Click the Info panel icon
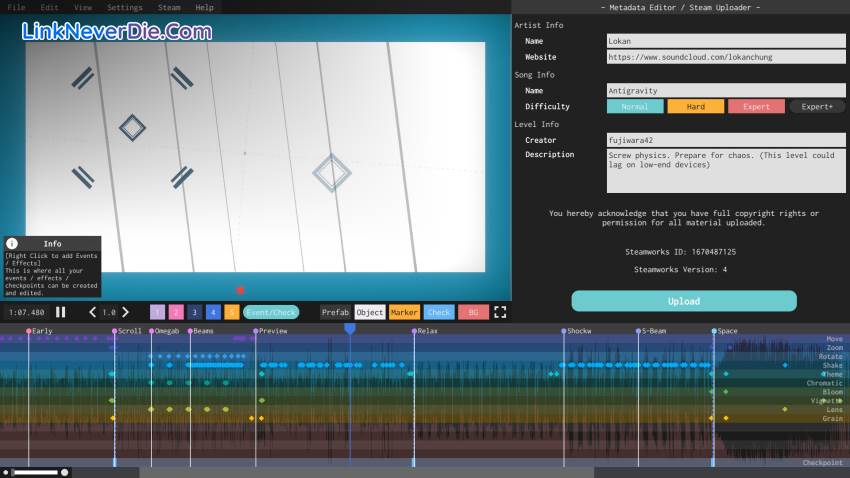The image size is (850, 478). tap(13, 243)
